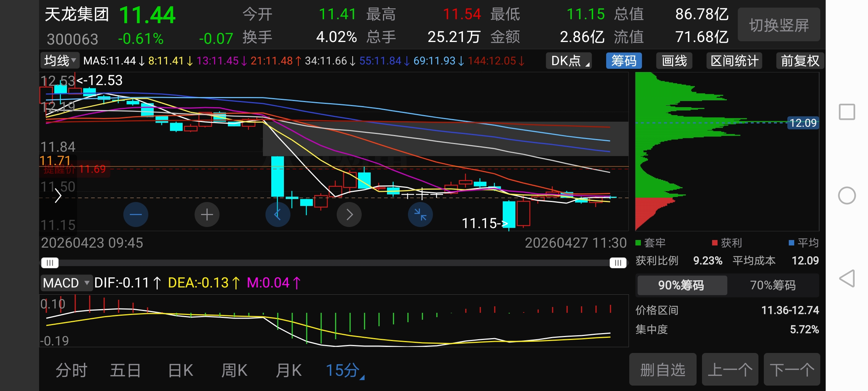Open the 15分 period dropdown
The image size is (868, 391).
coord(345,371)
